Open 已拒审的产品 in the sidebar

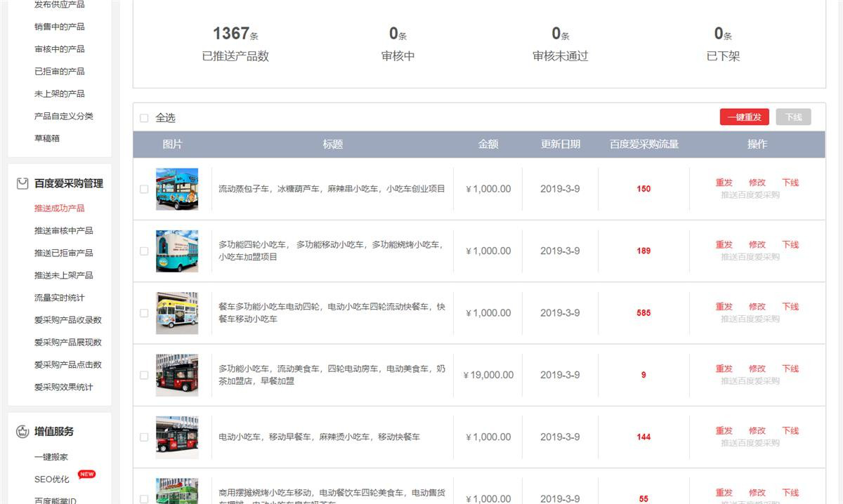[60, 72]
